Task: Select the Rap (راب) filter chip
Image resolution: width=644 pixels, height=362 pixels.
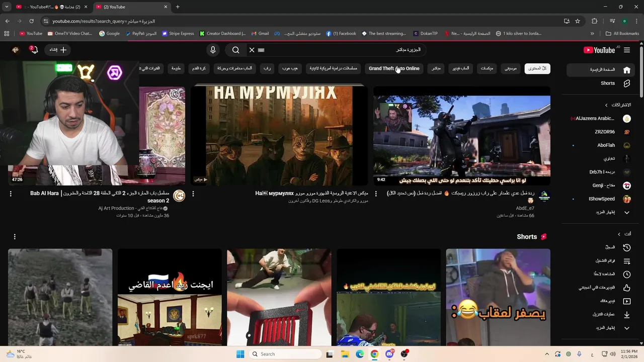Action: point(268,68)
